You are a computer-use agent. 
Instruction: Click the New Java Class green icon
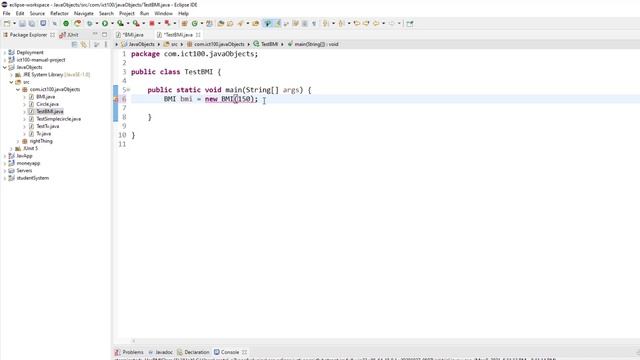(x=195, y=24)
